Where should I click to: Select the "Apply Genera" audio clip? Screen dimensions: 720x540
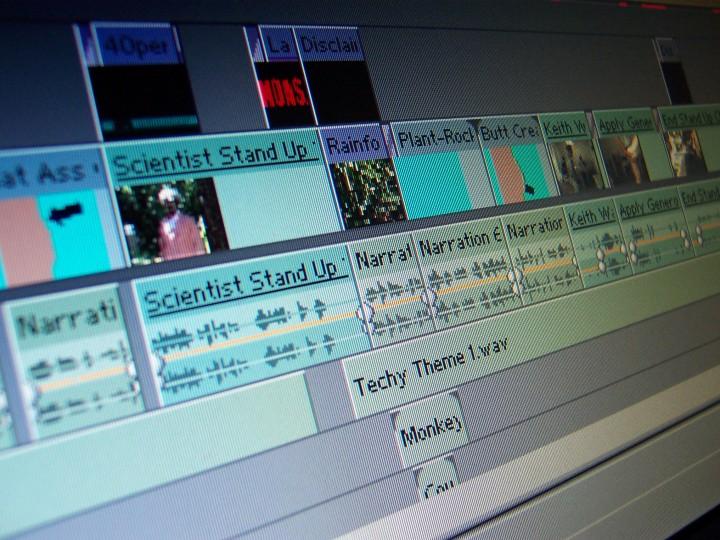[x=654, y=229]
